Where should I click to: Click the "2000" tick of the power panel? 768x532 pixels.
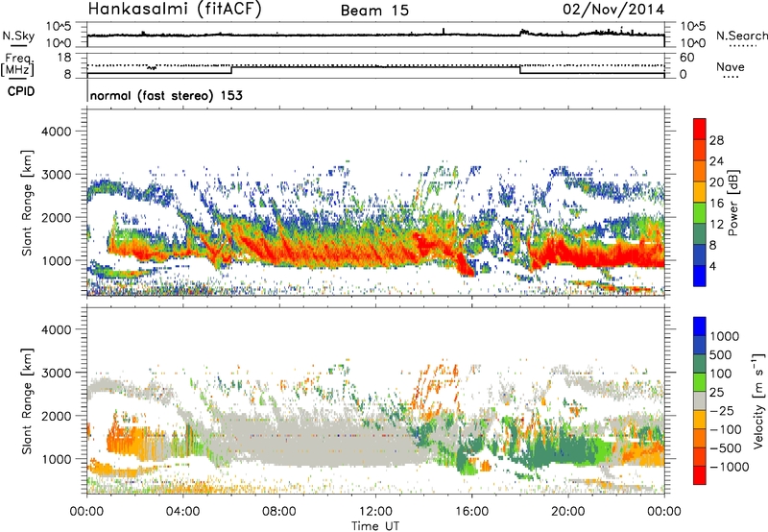click(x=56, y=217)
